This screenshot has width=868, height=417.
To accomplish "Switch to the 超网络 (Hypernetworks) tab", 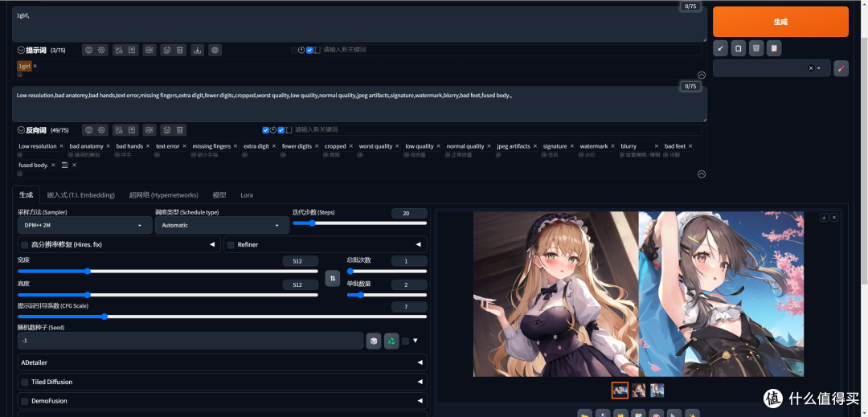I will 164,195.
